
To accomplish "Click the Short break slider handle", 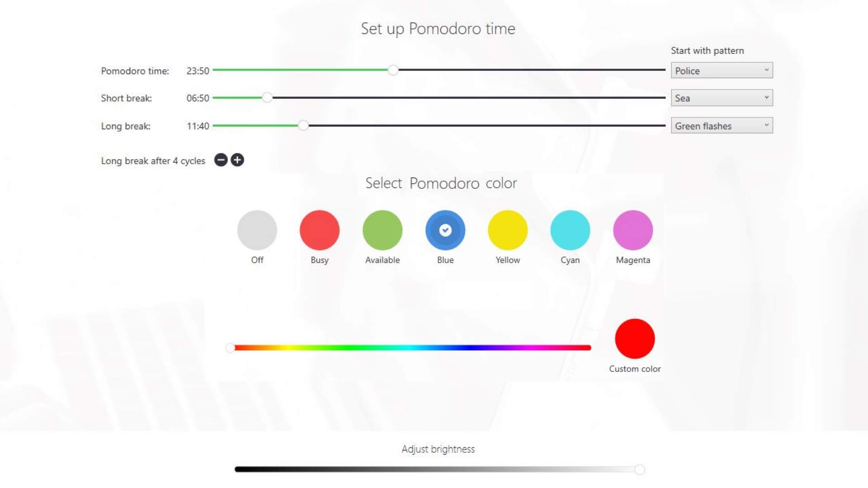I will tap(267, 98).
